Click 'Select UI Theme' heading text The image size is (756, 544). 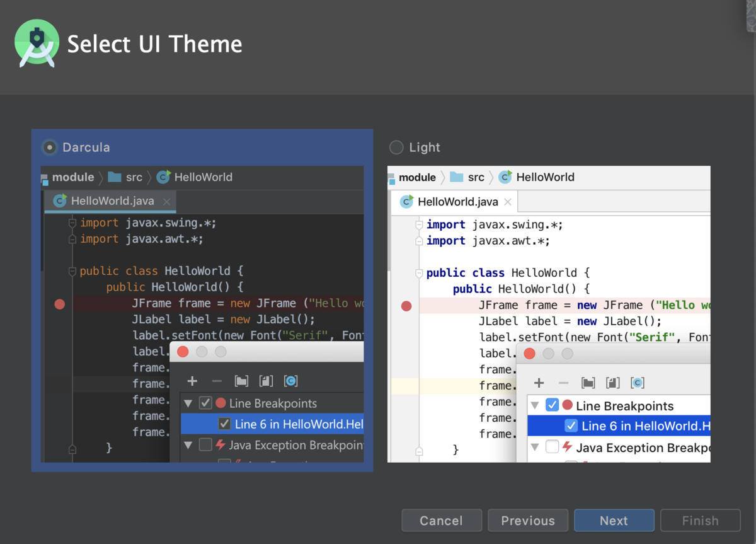point(155,44)
